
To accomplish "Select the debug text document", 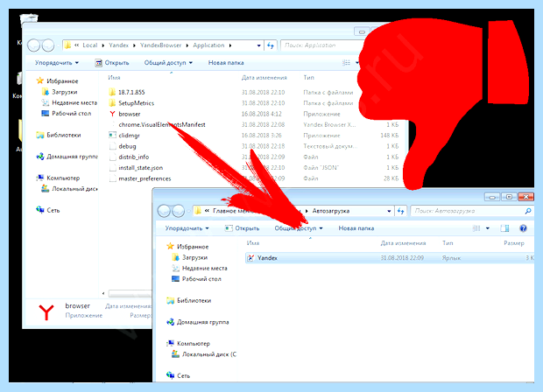I will pyautogui.click(x=123, y=146).
